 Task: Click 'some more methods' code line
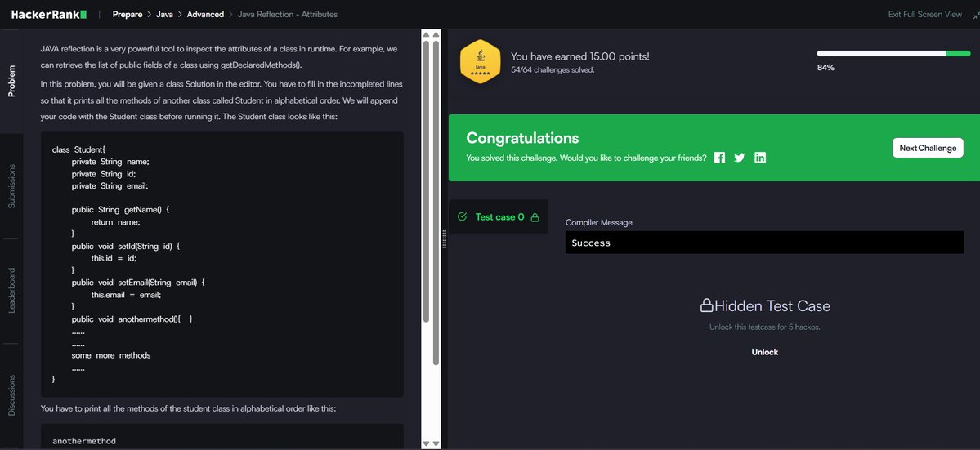click(x=111, y=356)
